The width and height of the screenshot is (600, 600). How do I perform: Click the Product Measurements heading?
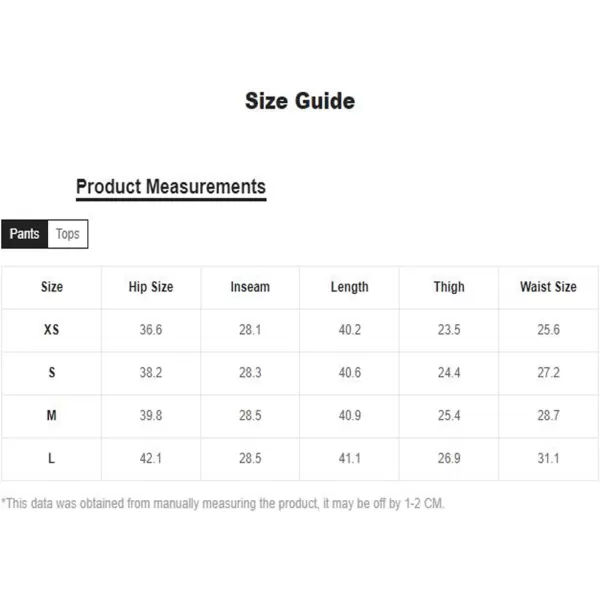[171, 187]
